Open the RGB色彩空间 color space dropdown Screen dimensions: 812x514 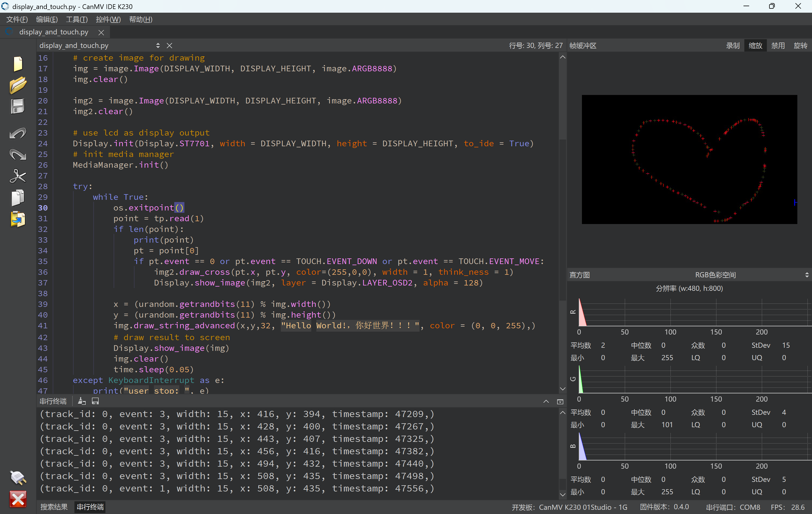pos(715,275)
